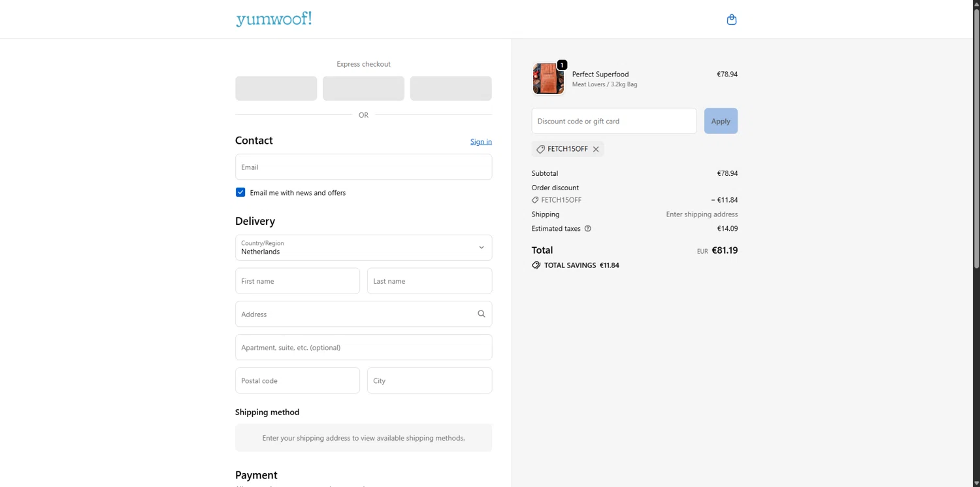
Task: Click the estimated taxes value €14.09
Action: 727,229
